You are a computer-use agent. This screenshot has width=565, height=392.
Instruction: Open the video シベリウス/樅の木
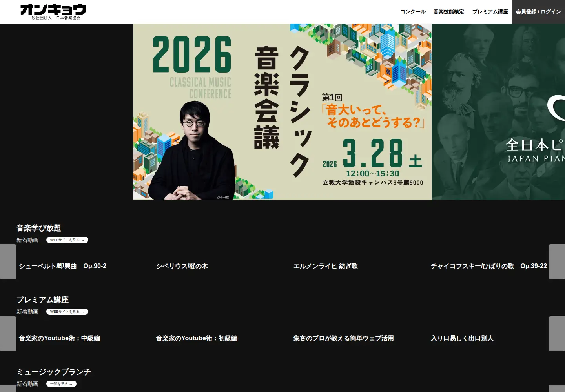coord(182,266)
